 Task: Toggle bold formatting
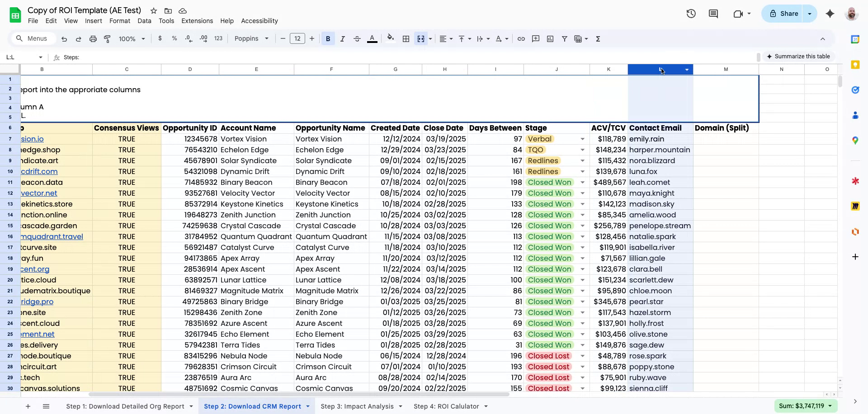point(328,39)
